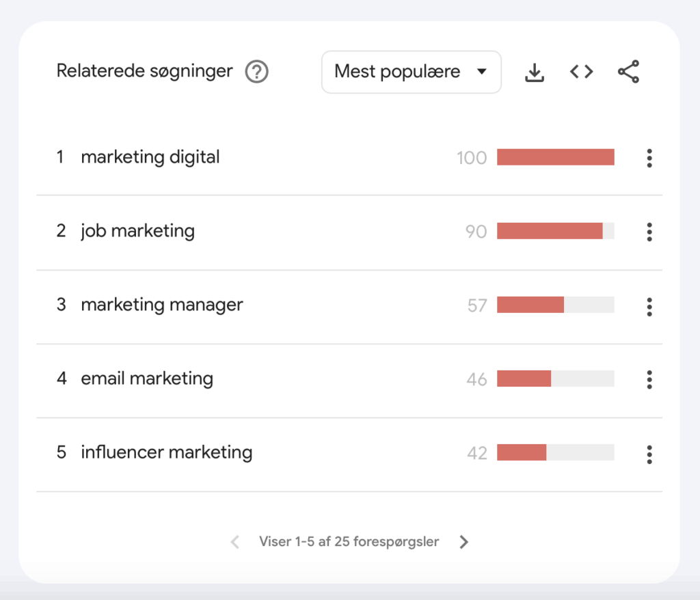Viewport: 700px width, 600px height.
Task: Share the related searches card
Action: click(x=628, y=72)
